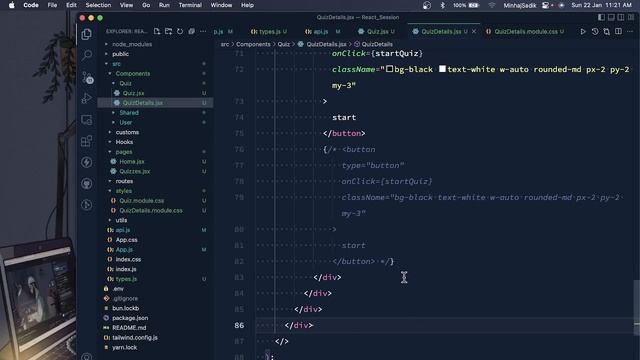Open the GitHub view in activity bar
640x360 pixels.
point(87,183)
